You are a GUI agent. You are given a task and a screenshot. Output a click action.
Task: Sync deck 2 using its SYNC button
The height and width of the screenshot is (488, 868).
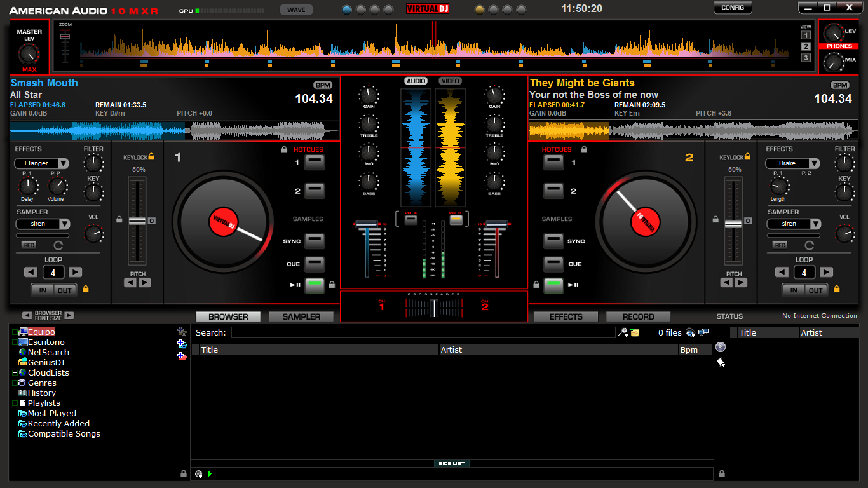pyautogui.click(x=553, y=241)
